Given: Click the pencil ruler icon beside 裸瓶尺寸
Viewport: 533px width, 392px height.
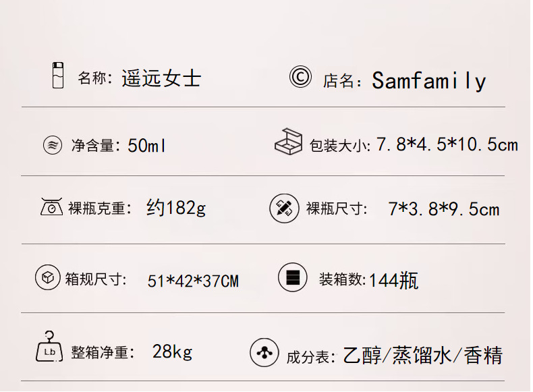Looking at the screenshot, I should tap(283, 208).
